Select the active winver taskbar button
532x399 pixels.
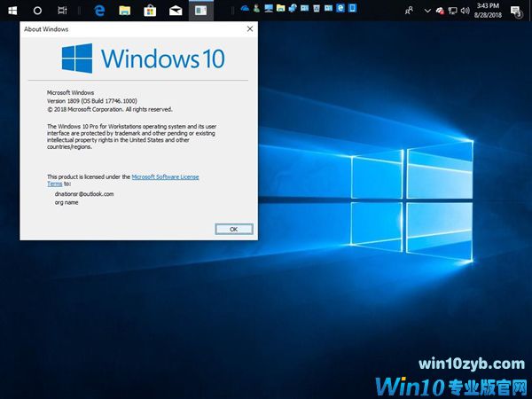(x=201, y=11)
